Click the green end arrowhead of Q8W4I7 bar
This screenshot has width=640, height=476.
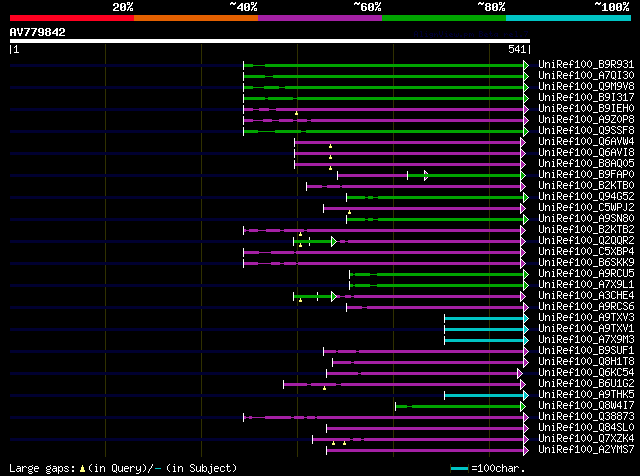(x=522, y=407)
